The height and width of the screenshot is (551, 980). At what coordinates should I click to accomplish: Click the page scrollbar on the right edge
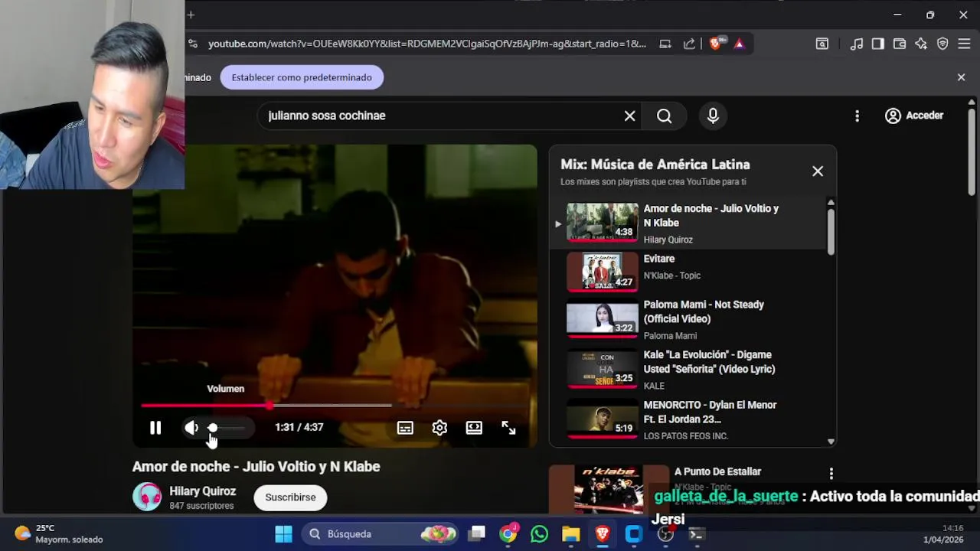(972, 153)
